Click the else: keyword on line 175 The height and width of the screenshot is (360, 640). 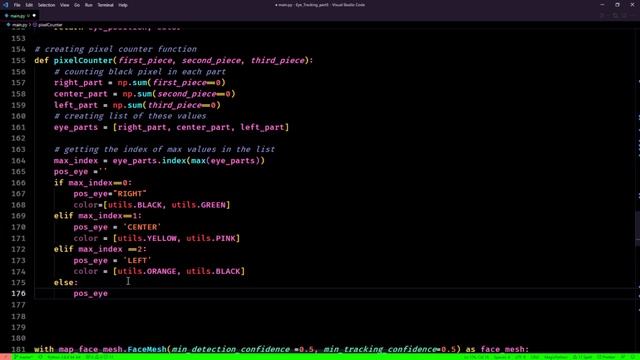click(66, 282)
